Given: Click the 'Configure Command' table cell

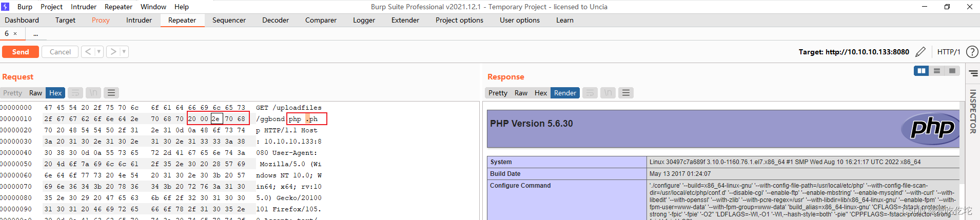Looking at the screenshot, I should point(566,200).
